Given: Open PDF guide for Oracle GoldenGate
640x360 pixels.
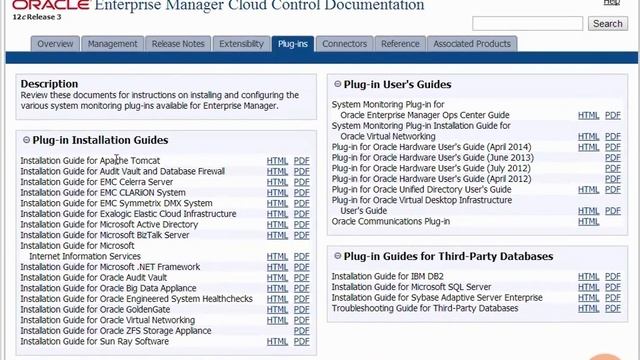Looking at the screenshot, I should [x=302, y=309].
